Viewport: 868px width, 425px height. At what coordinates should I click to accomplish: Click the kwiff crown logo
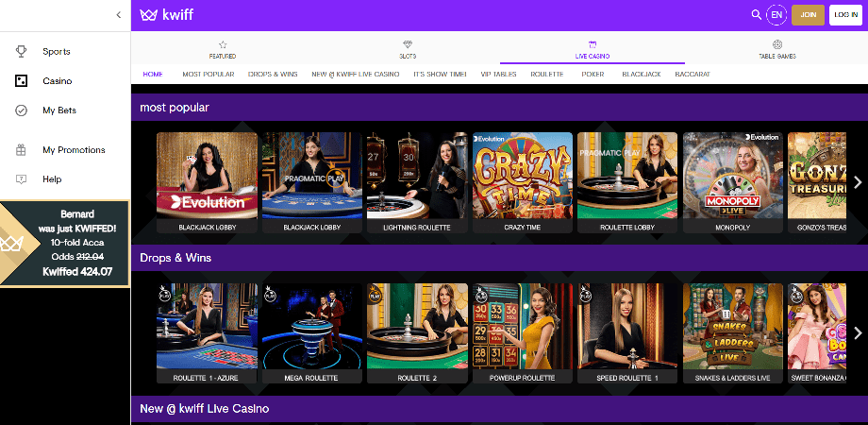click(x=148, y=15)
